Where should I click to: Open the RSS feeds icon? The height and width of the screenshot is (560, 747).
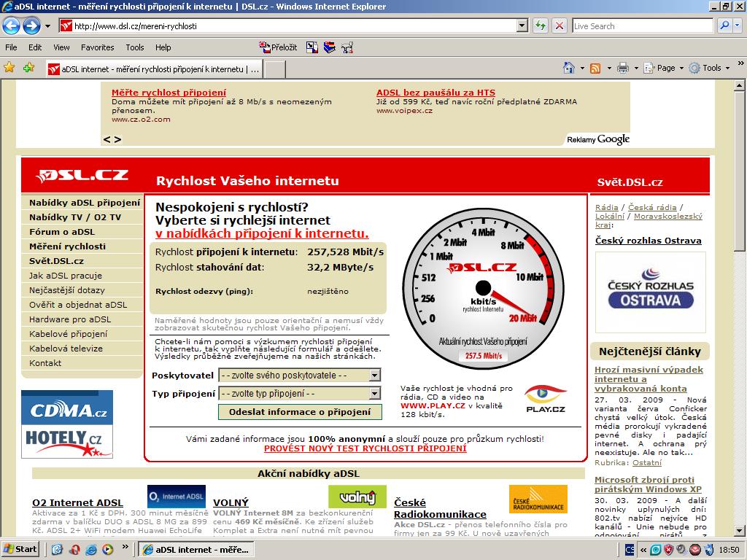[595, 68]
